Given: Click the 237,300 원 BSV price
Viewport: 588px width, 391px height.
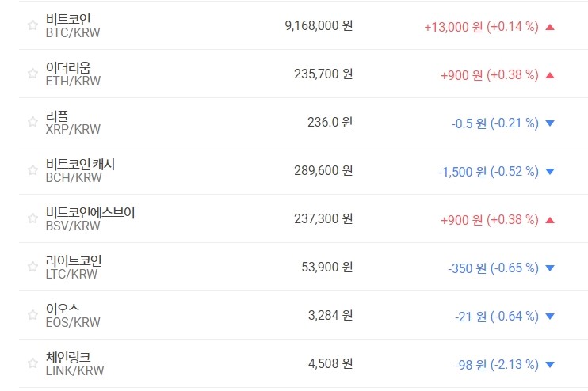Looking at the screenshot, I should tap(323, 218).
